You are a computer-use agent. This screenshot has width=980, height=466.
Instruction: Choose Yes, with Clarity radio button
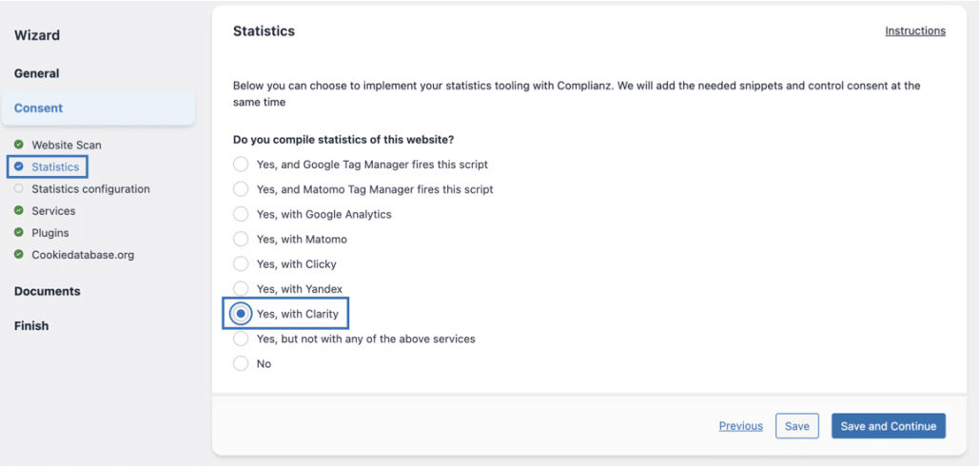click(x=241, y=314)
